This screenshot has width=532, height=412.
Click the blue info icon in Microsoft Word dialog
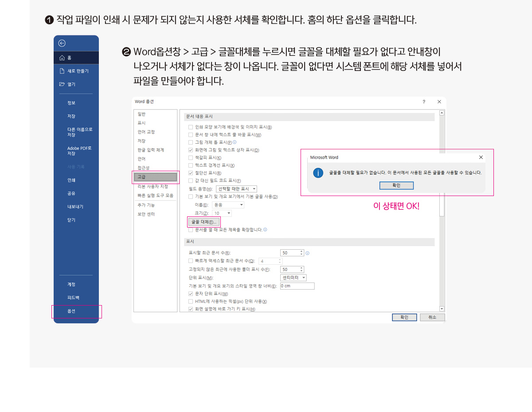tap(318, 173)
